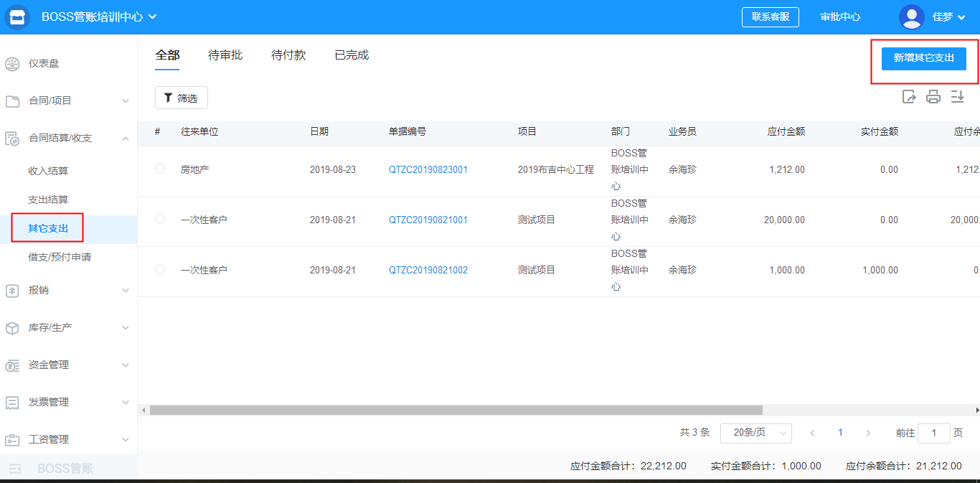Click the scrollbar left arrow
980x483 pixels.
point(143,410)
